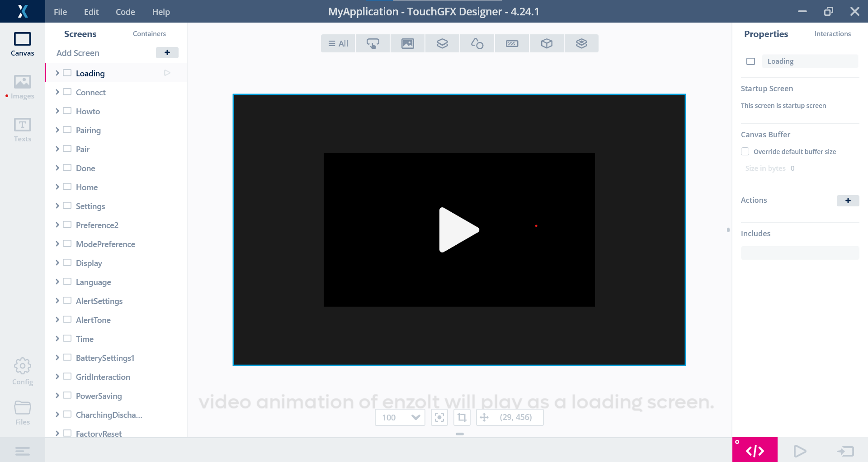This screenshot has height=462, width=868.
Task: Expand the Home screen tree item
Action: point(57,187)
